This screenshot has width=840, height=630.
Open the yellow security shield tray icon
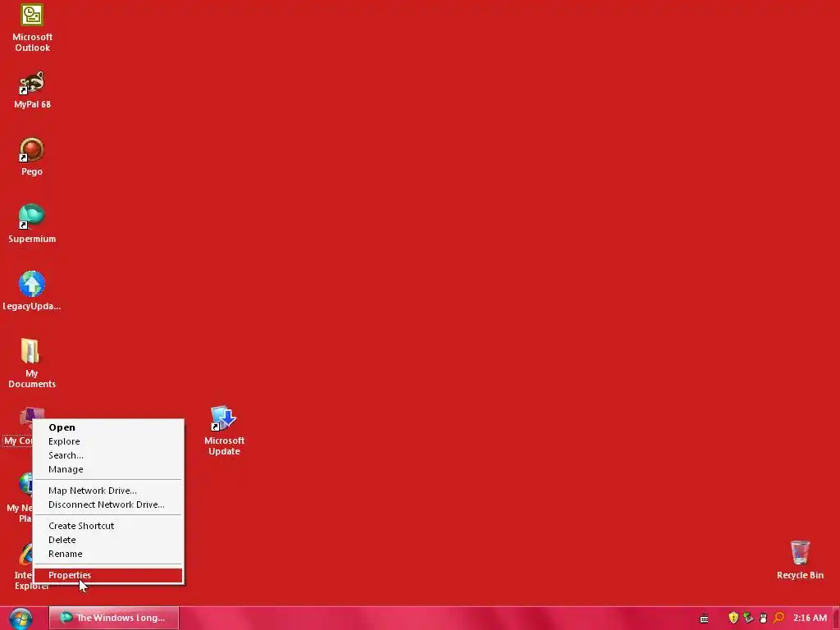[733, 618]
